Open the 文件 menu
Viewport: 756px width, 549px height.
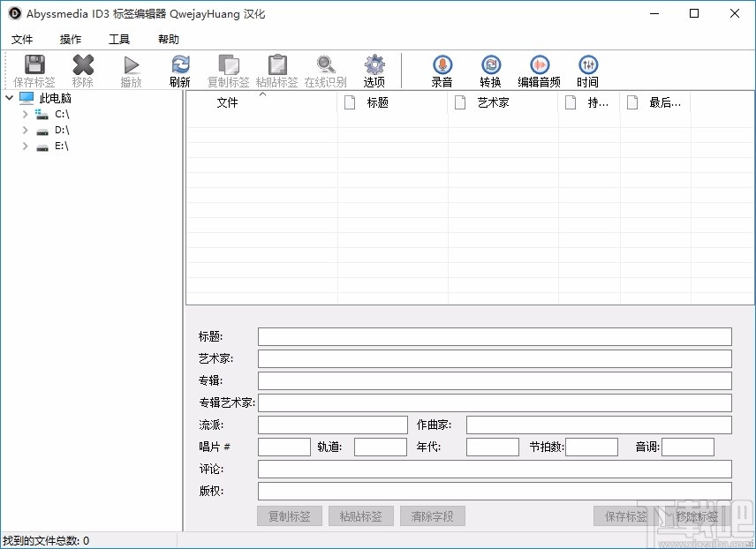23,39
